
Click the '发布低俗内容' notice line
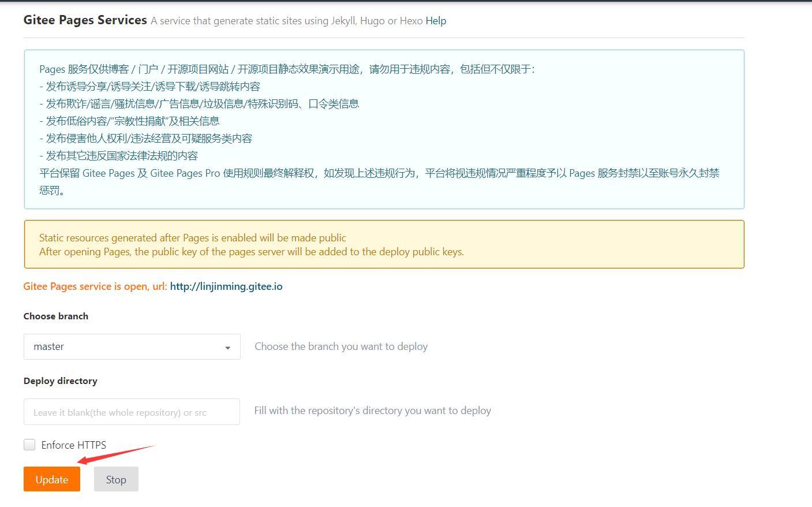[x=129, y=121]
